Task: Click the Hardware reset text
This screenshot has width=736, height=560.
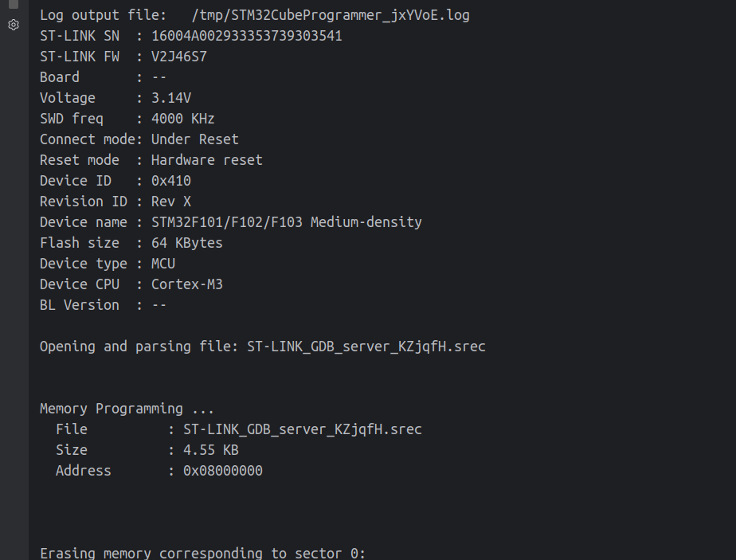Action: [206, 159]
